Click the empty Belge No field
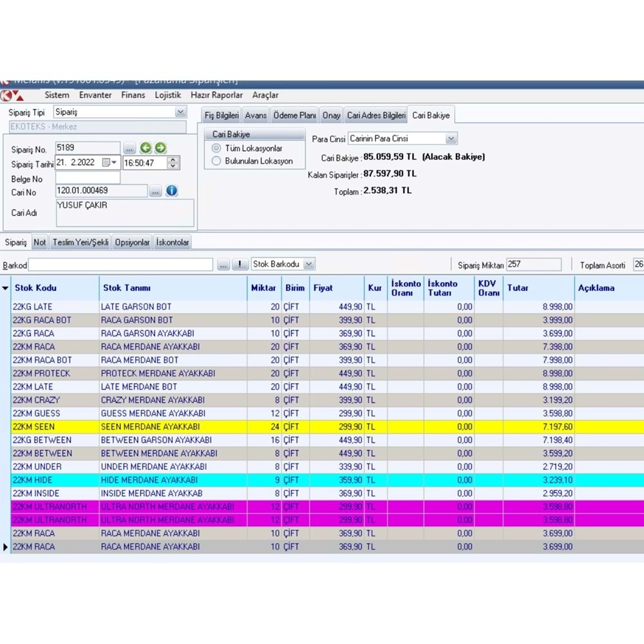This screenshot has height=644, width=644. click(x=88, y=178)
